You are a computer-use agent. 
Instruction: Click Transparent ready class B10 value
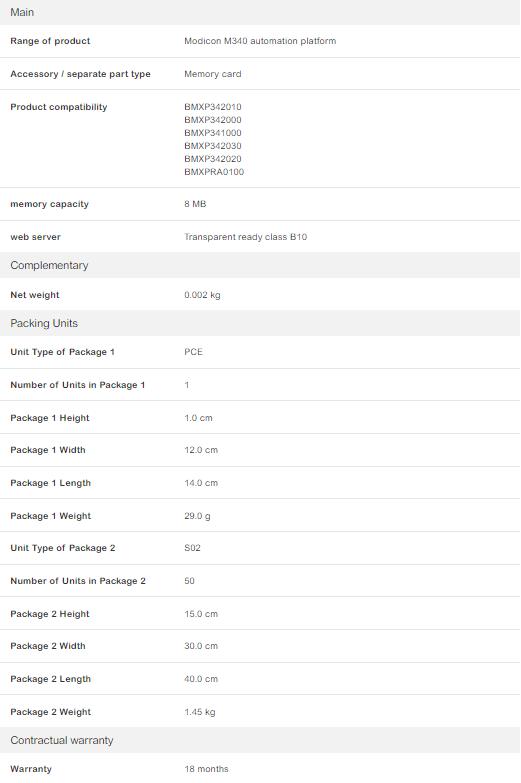(246, 237)
